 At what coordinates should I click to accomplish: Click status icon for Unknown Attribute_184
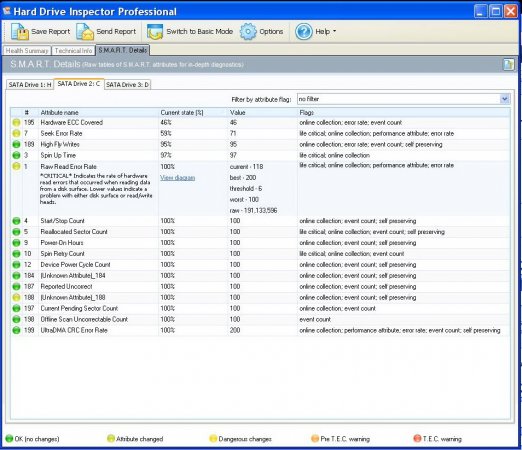point(16,276)
